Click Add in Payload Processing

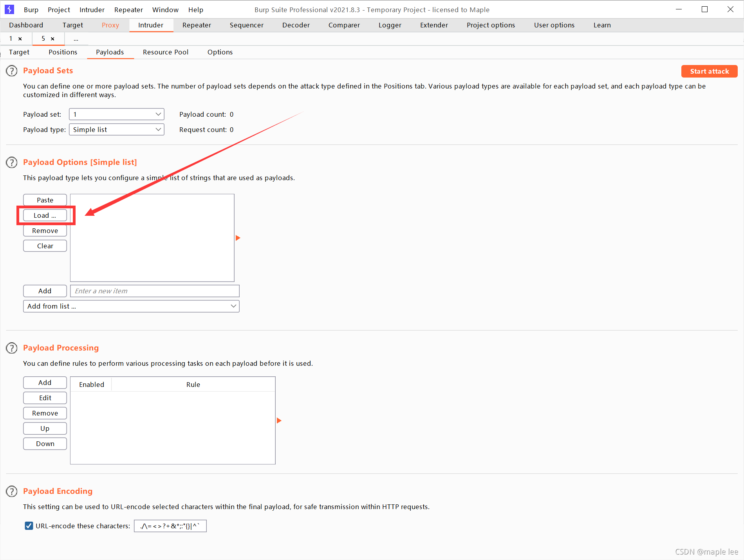tap(45, 383)
